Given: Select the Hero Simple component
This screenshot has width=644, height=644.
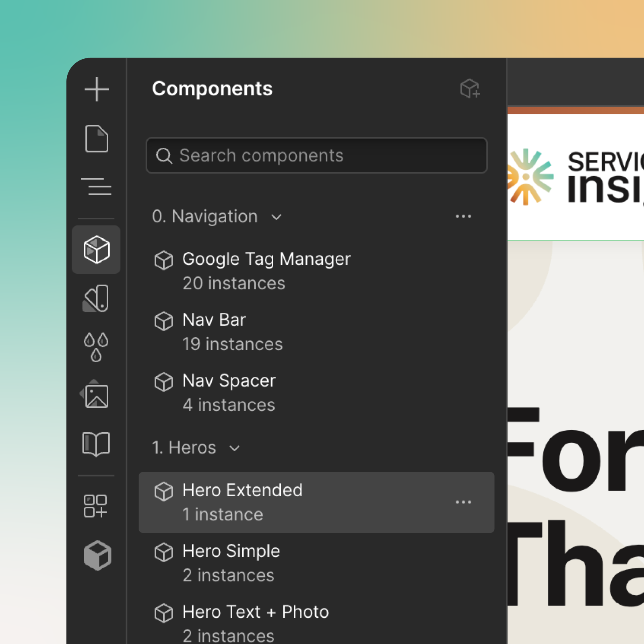Looking at the screenshot, I should [x=231, y=551].
